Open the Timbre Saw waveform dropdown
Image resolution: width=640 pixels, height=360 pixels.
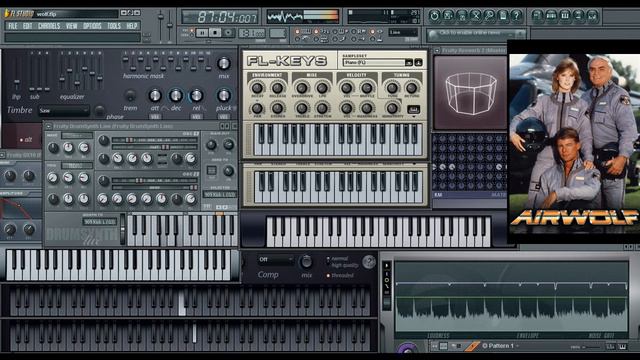coord(64,111)
